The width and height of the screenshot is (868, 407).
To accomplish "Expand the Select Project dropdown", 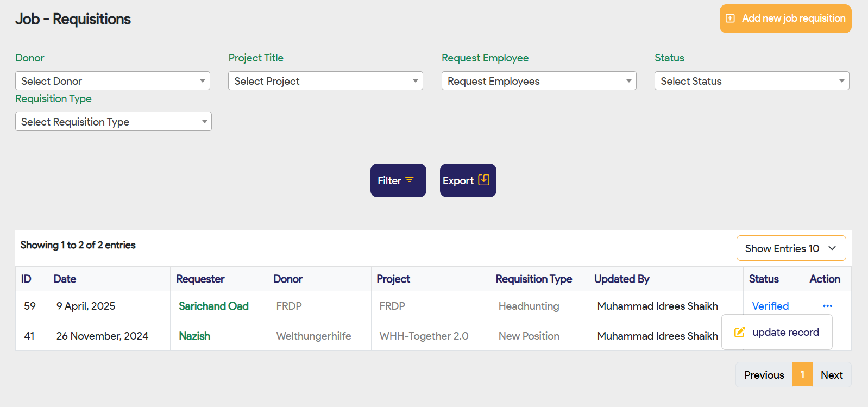I will click(x=325, y=81).
